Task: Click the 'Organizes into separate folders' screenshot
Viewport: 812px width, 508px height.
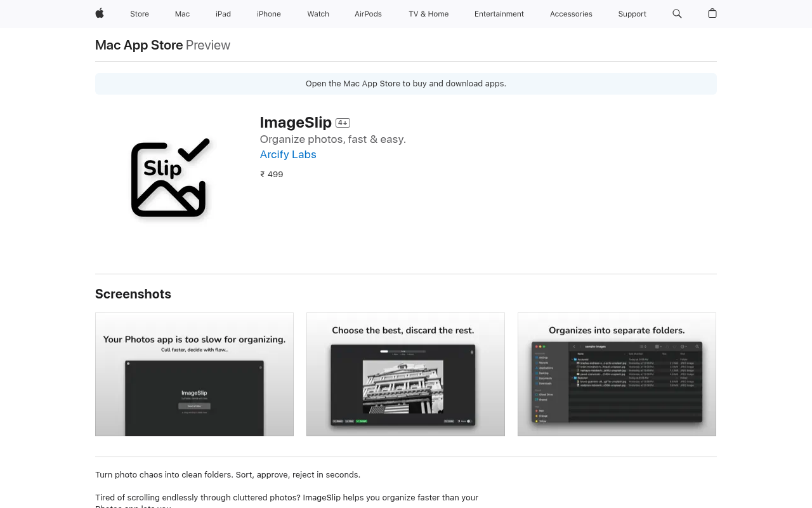Action: click(x=617, y=374)
